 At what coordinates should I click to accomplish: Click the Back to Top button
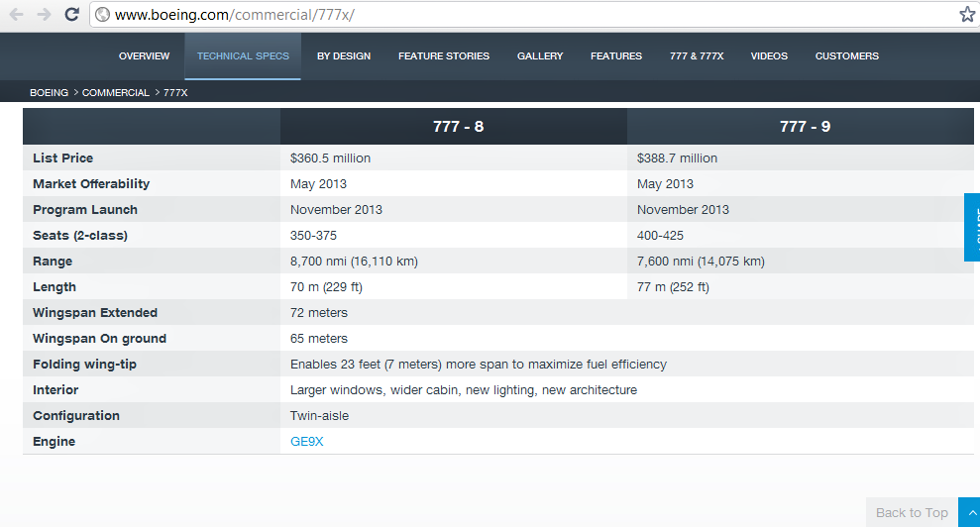(912, 512)
